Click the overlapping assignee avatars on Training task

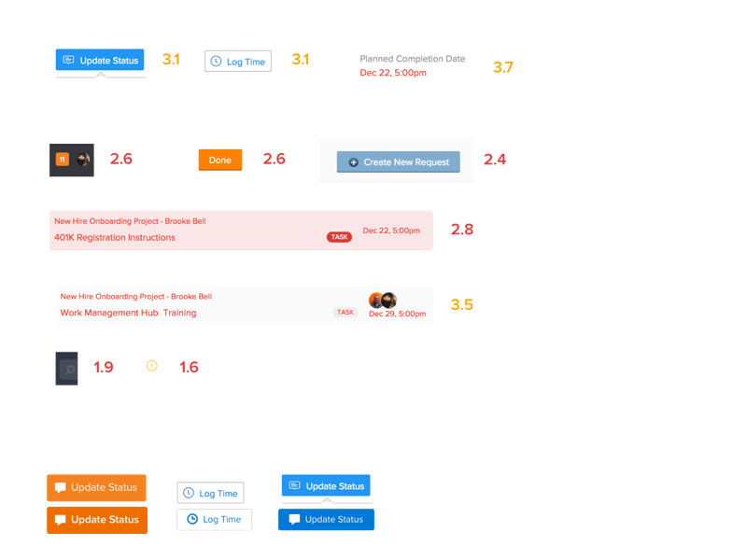[x=383, y=300]
